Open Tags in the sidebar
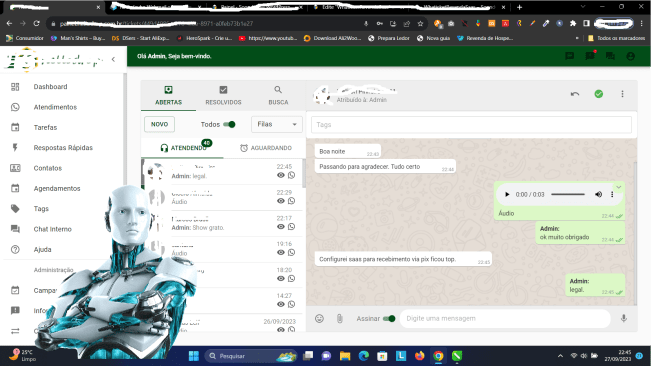Viewport: 651px width, 366px height. click(x=41, y=209)
